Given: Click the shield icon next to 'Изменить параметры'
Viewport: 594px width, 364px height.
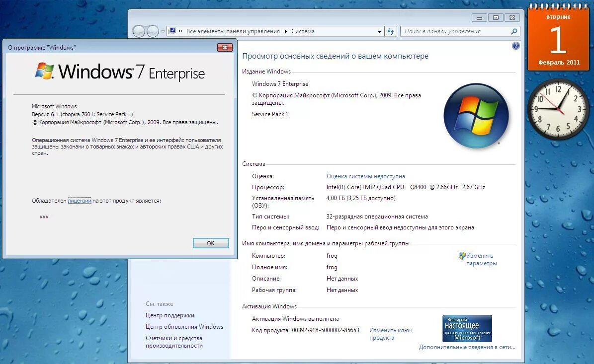Looking at the screenshot, I should pyautogui.click(x=462, y=256).
